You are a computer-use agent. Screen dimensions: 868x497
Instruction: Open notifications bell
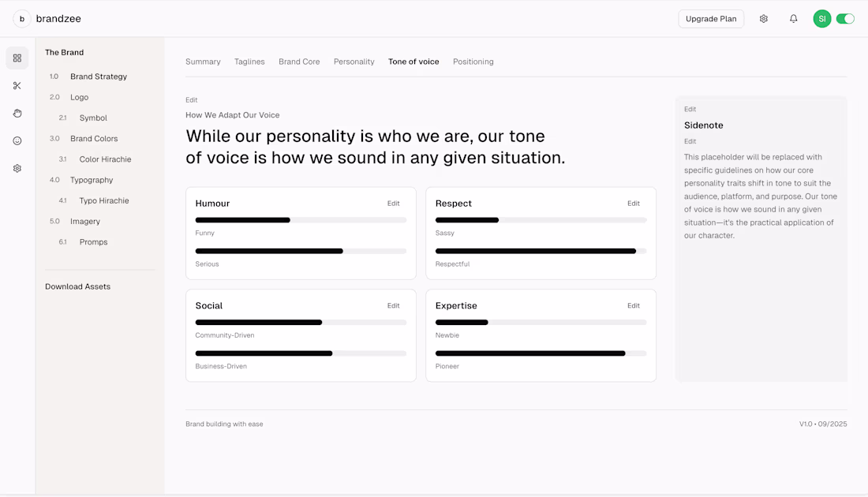click(x=794, y=19)
